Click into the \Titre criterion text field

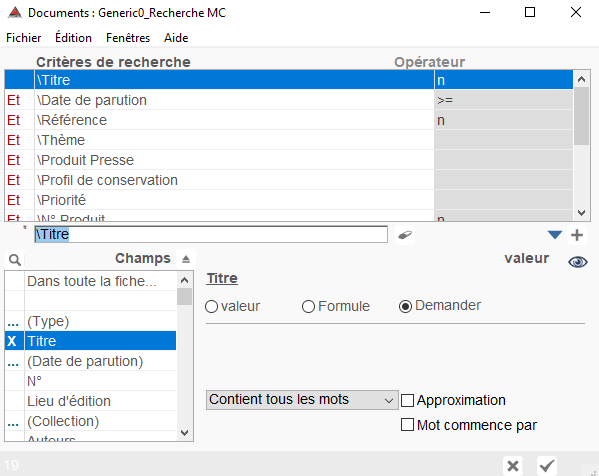(x=211, y=234)
